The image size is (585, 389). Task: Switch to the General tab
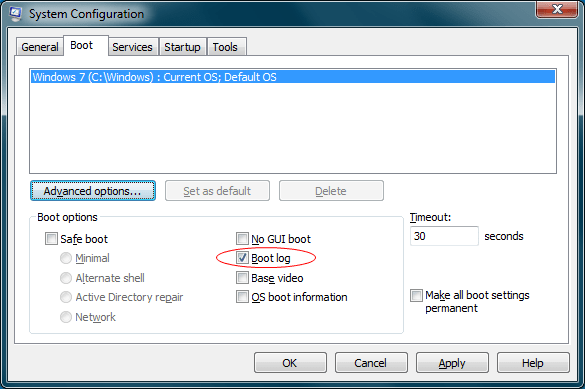coord(40,47)
